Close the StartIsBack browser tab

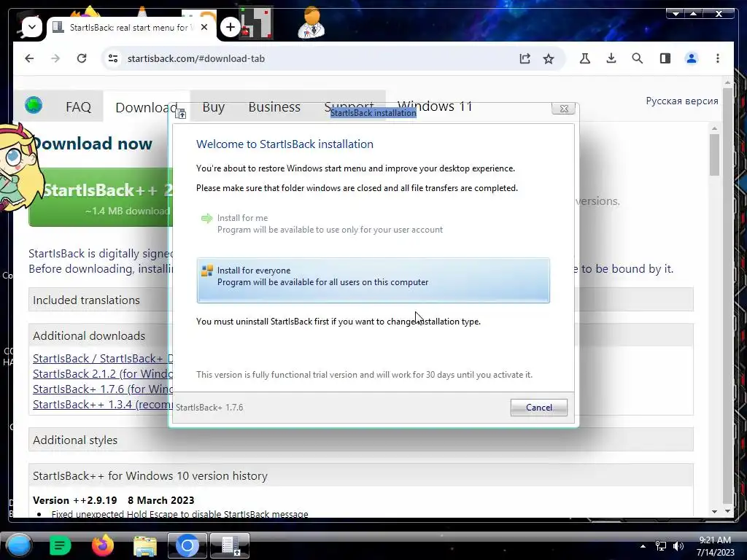(x=204, y=27)
